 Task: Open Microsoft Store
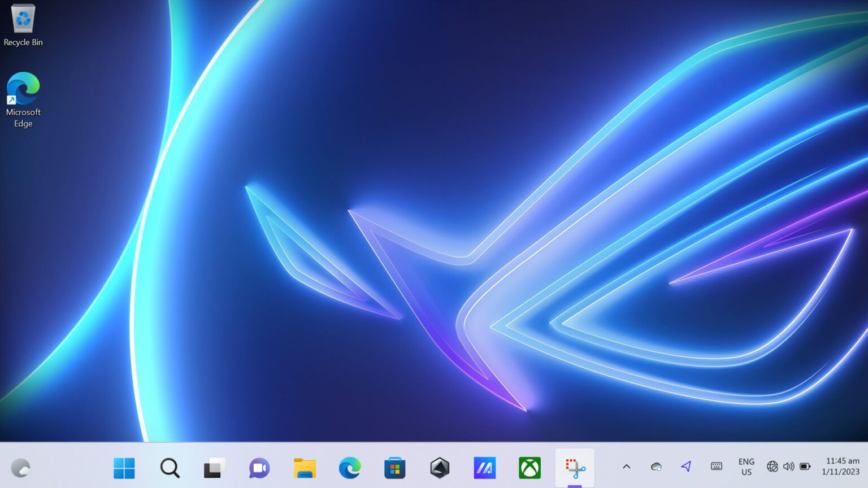click(394, 468)
